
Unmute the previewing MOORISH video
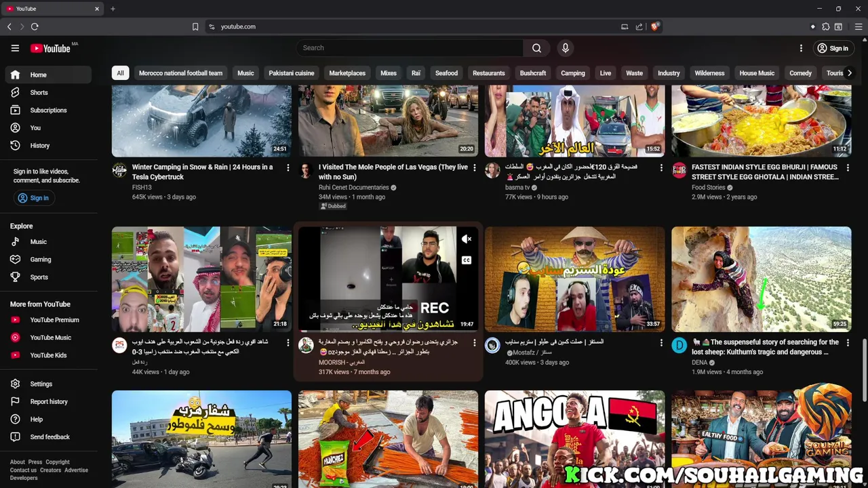[x=467, y=239]
